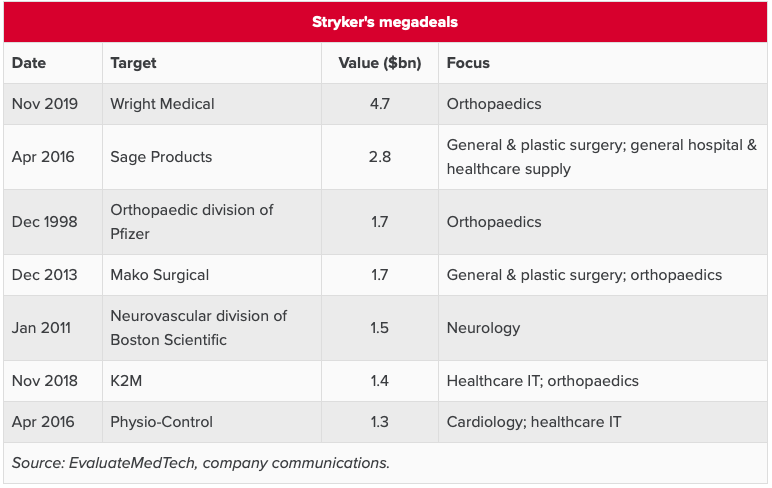Select the Sage Products target cell

pos(161,157)
